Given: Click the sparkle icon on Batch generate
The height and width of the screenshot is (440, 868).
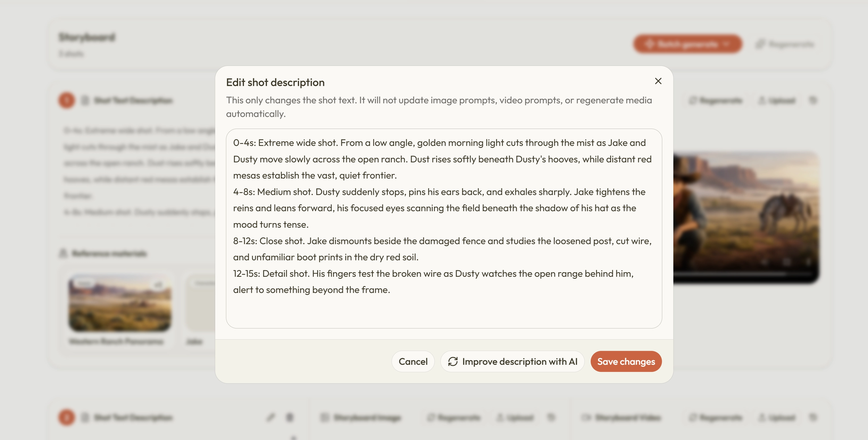Looking at the screenshot, I should pos(649,44).
